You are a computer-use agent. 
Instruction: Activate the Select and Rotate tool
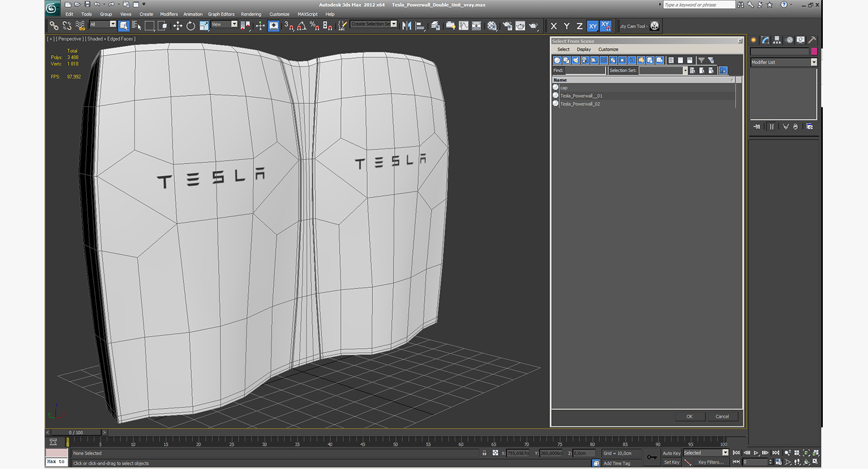click(191, 26)
